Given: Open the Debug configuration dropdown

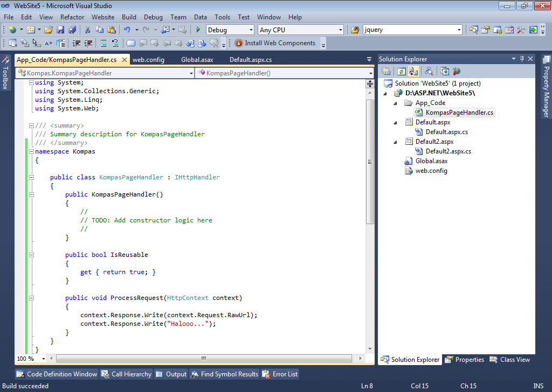Looking at the screenshot, I should (x=251, y=30).
